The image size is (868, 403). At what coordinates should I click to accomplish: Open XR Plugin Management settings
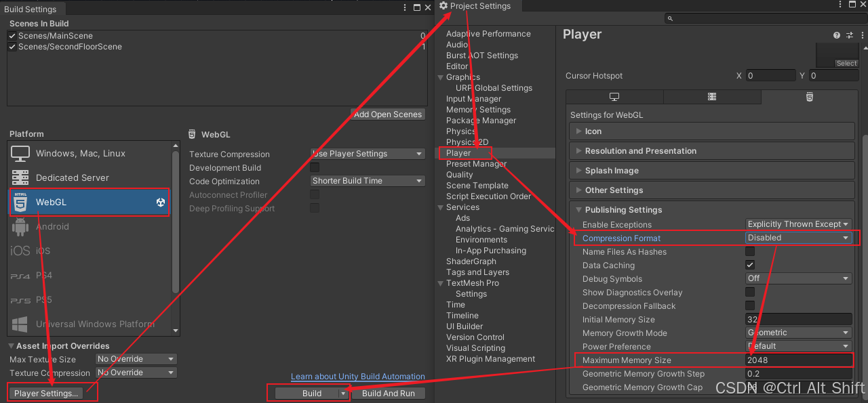[490, 359]
